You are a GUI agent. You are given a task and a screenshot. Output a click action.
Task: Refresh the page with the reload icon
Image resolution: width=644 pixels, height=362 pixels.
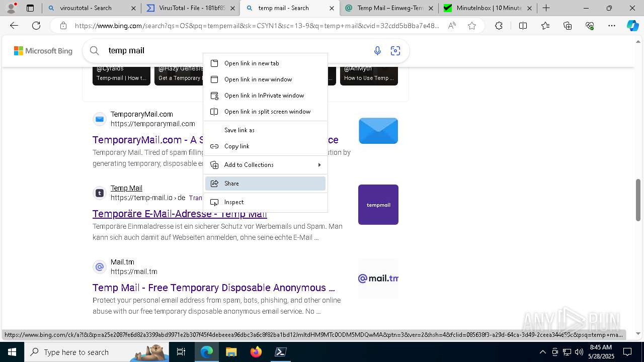click(36, 26)
